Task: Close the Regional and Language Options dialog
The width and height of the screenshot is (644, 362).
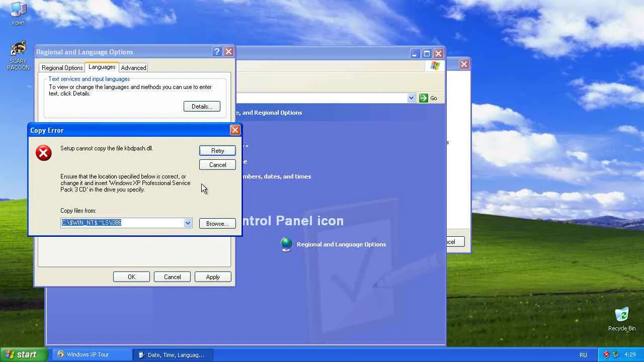Action: [228, 52]
